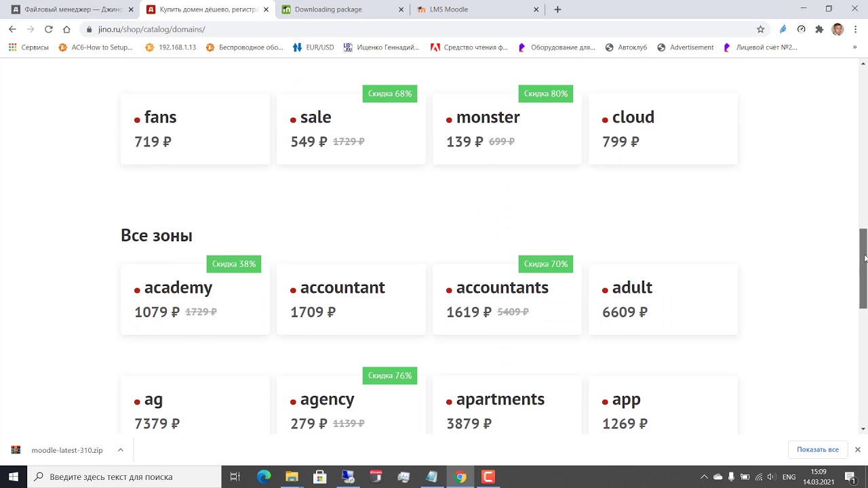Close the downloads bar
The height and width of the screenshot is (488, 868).
[x=857, y=449]
